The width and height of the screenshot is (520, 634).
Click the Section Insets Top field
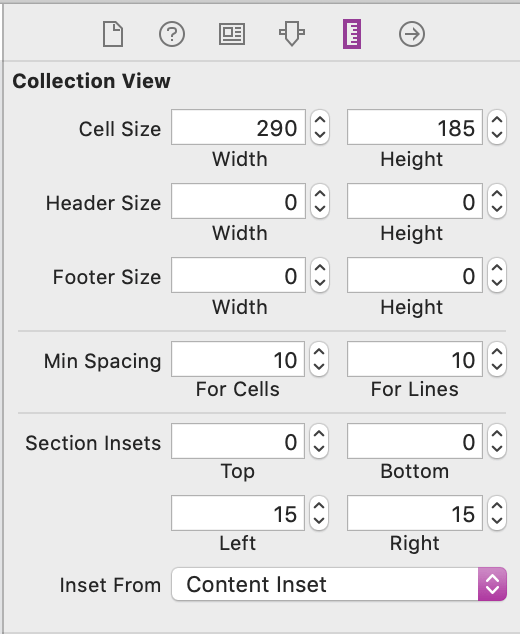point(238,441)
